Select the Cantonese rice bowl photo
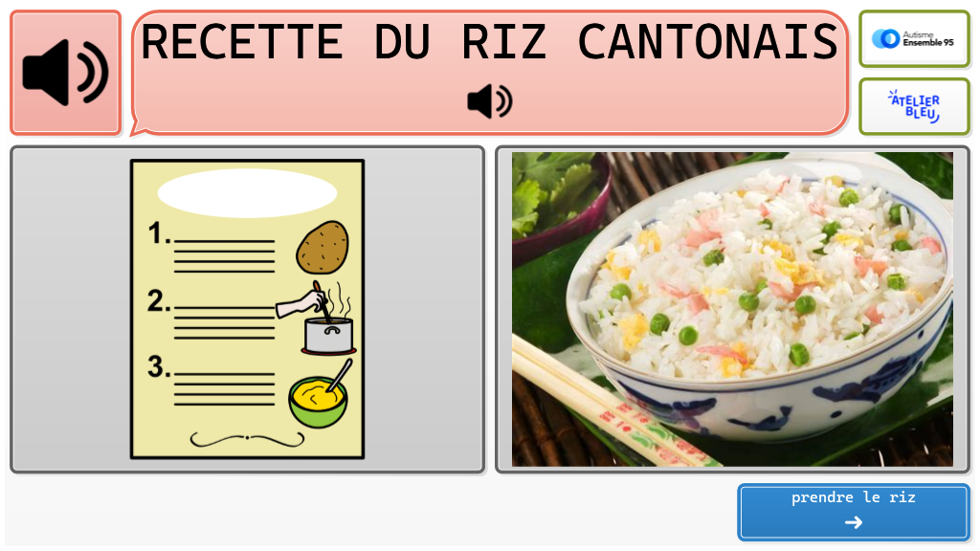 tap(732, 309)
